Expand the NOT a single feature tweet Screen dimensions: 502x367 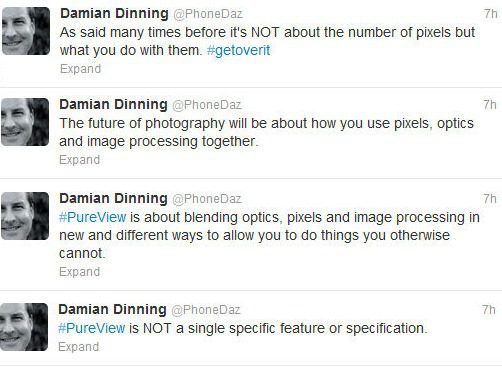pos(79,347)
